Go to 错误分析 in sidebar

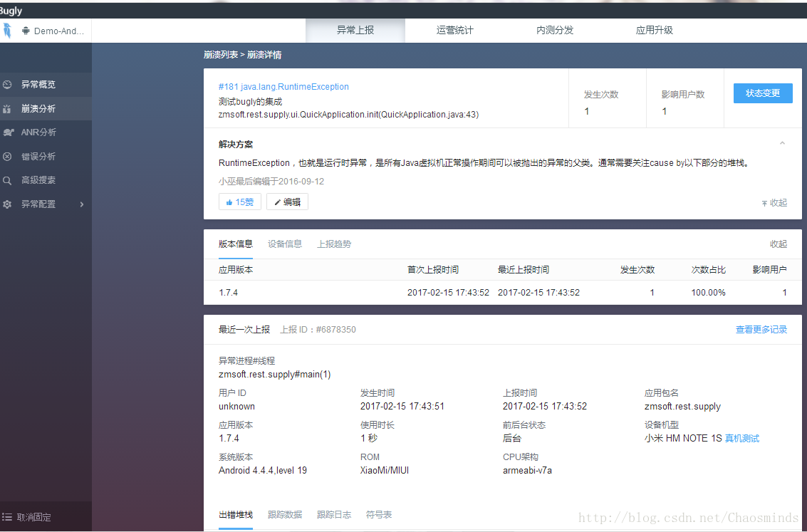46,157
